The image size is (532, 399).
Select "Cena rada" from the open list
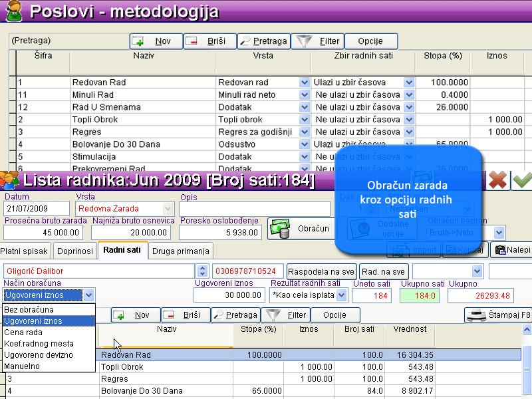(x=24, y=332)
